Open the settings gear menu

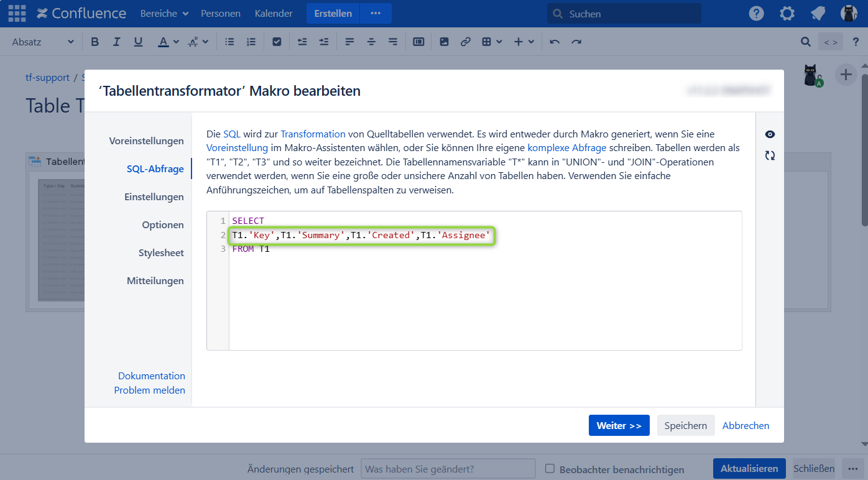(x=787, y=13)
